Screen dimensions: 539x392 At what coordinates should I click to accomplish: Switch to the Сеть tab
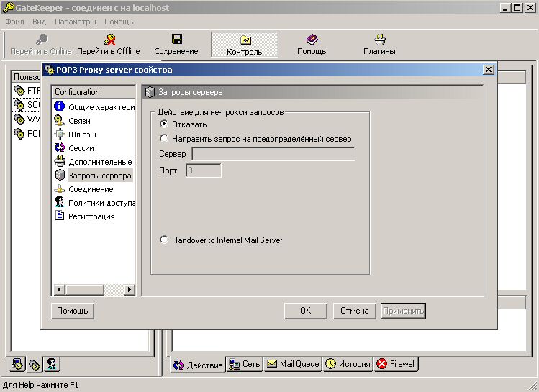pos(245,364)
